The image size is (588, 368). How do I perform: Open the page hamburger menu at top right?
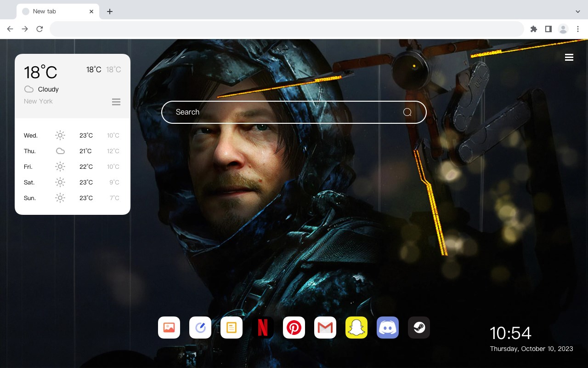(x=569, y=57)
